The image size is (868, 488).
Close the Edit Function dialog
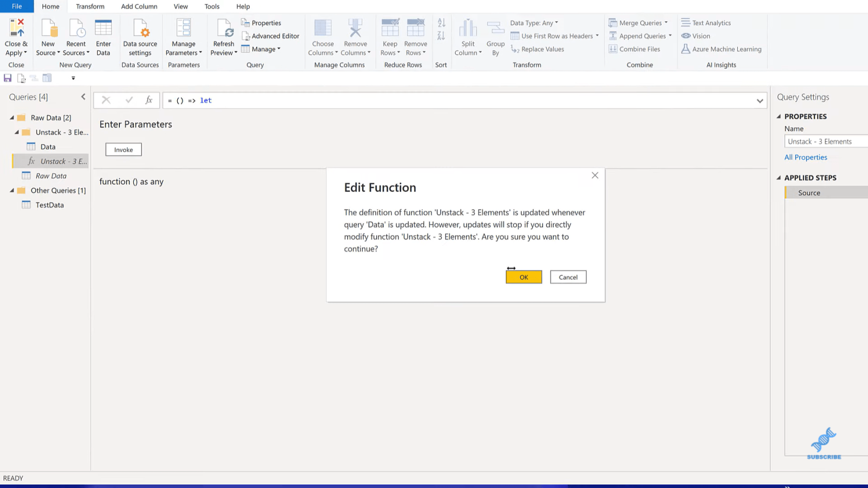click(595, 176)
